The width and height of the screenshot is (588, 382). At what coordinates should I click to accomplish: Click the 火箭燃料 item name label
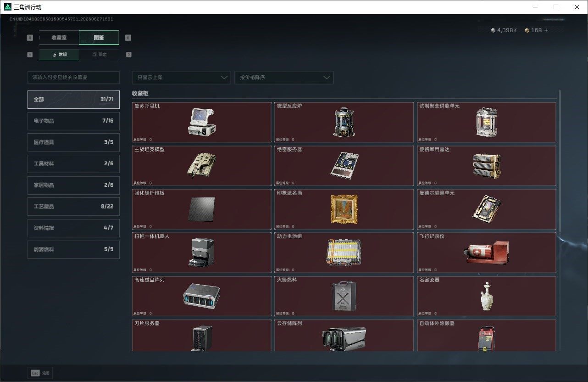[x=287, y=280]
